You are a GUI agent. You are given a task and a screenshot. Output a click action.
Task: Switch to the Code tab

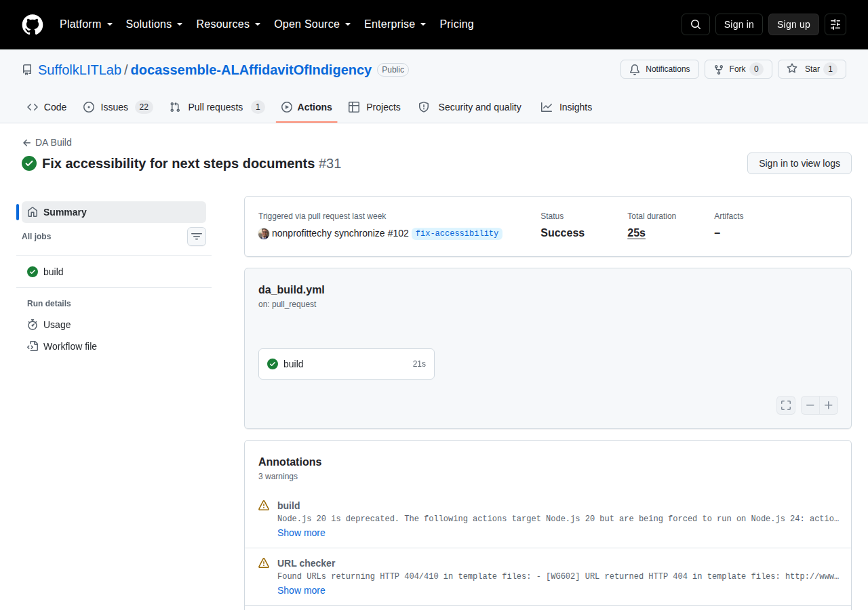47,107
